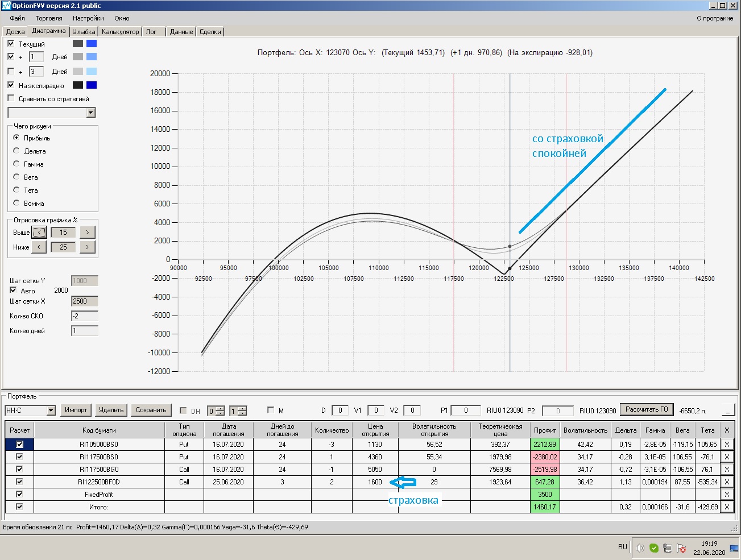Collapse the portfolio panel with the underscore button
The width and height of the screenshot is (741, 560).
[728, 410]
